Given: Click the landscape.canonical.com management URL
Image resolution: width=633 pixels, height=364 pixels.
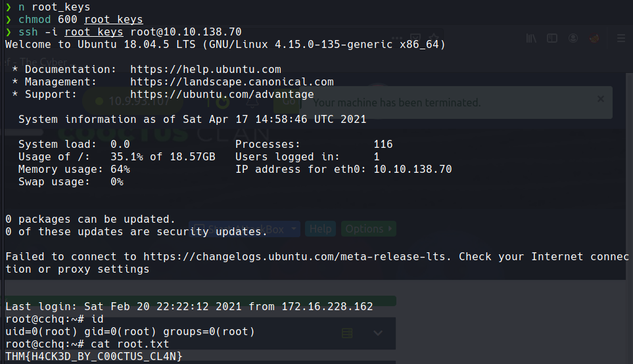Looking at the screenshot, I should click(x=231, y=82).
